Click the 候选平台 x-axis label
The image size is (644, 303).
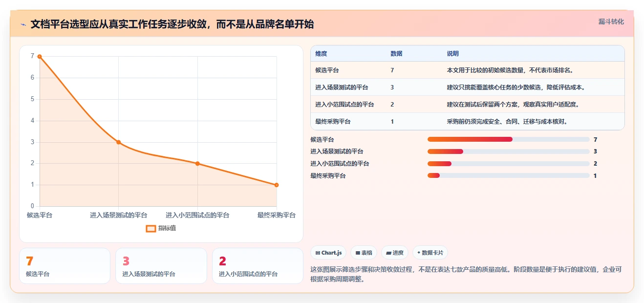tap(40, 215)
